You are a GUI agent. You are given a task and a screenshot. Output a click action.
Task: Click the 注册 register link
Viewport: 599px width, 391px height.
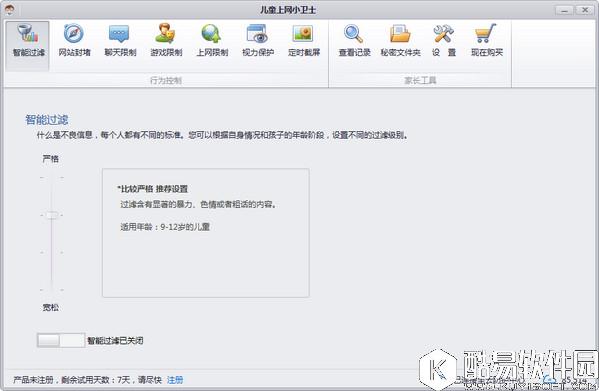click(x=175, y=380)
